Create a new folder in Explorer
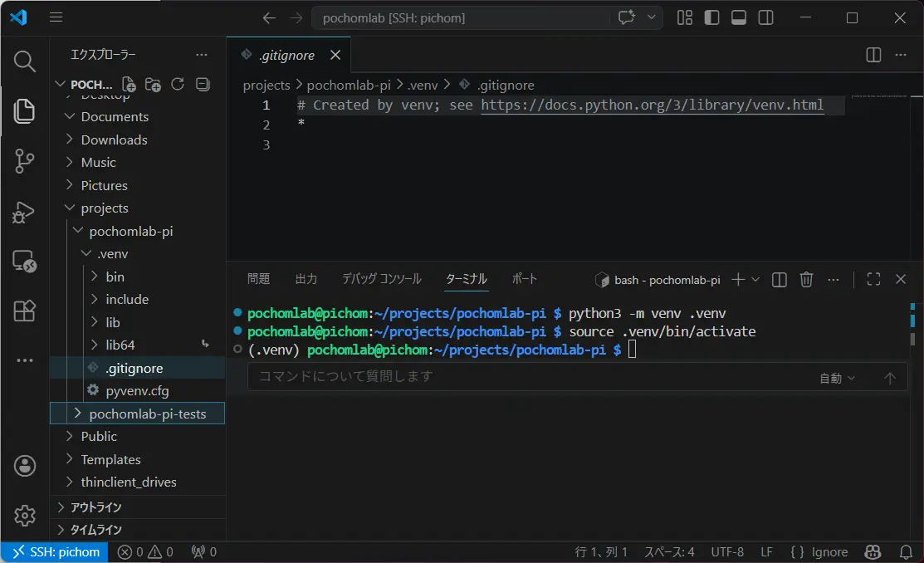Screen dimensions: 924x563 154,85
